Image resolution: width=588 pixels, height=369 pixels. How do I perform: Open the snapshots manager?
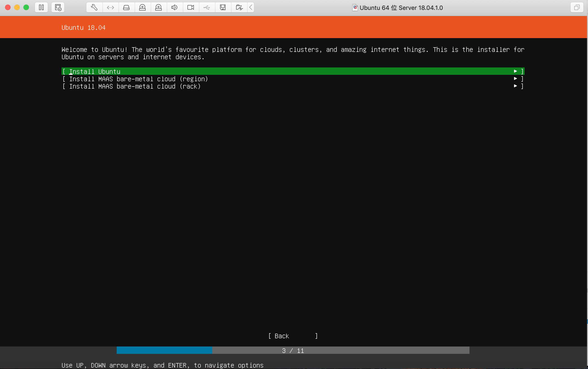58,8
